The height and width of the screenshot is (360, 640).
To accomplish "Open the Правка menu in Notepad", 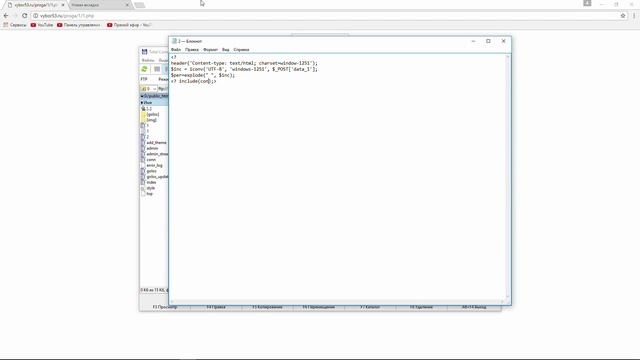I will (191, 49).
